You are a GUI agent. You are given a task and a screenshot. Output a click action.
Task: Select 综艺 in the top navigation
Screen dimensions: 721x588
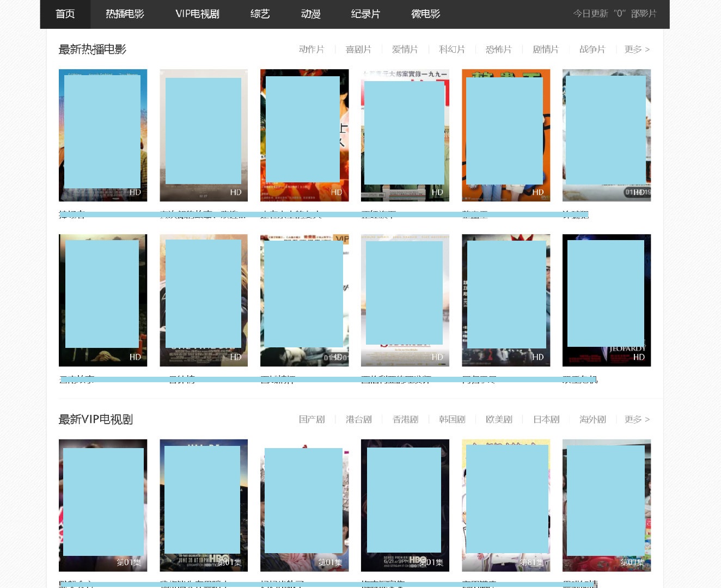(260, 14)
